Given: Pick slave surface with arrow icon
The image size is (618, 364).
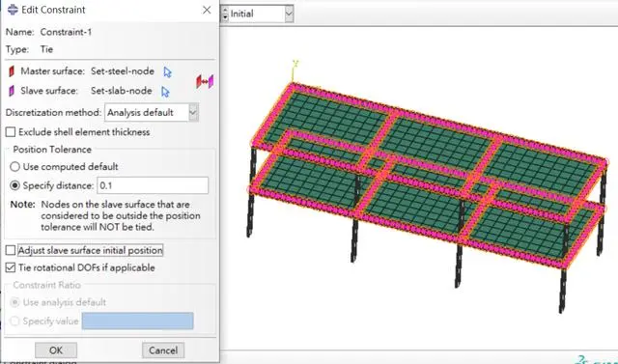Looking at the screenshot, I should [x=165, y=92].
